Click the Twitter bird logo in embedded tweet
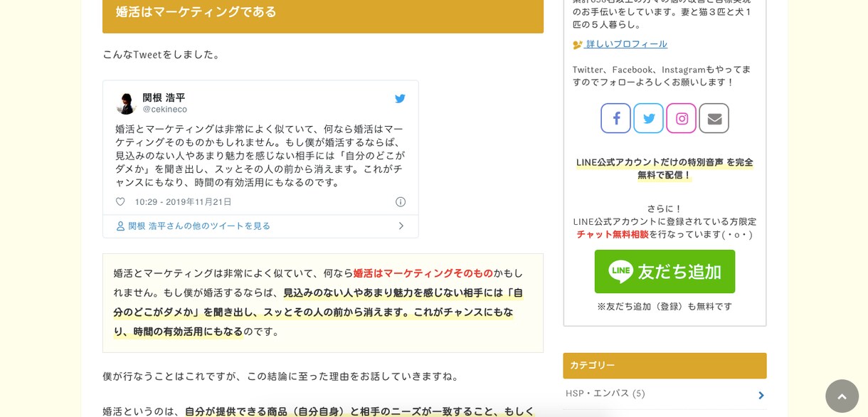 click(x=400, y=99)
